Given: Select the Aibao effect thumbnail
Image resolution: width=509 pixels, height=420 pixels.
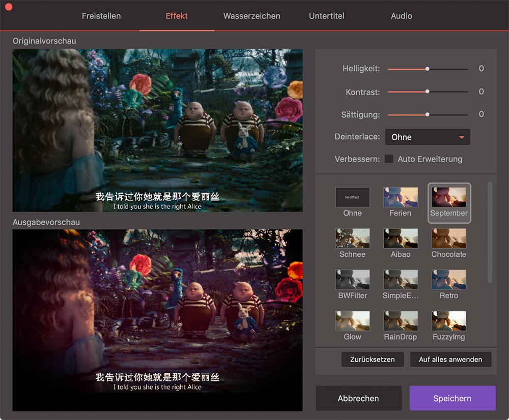Looking at the screenshot, I should coord(400,238).
